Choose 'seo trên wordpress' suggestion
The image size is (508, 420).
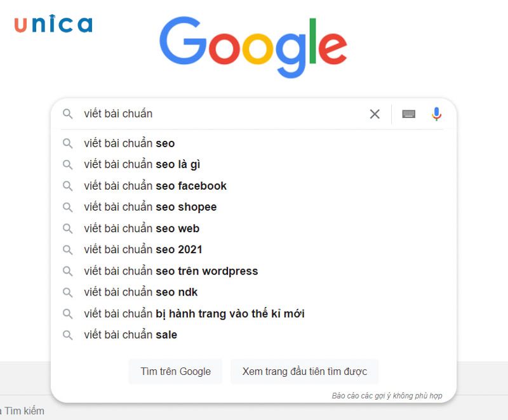point(171,271)
